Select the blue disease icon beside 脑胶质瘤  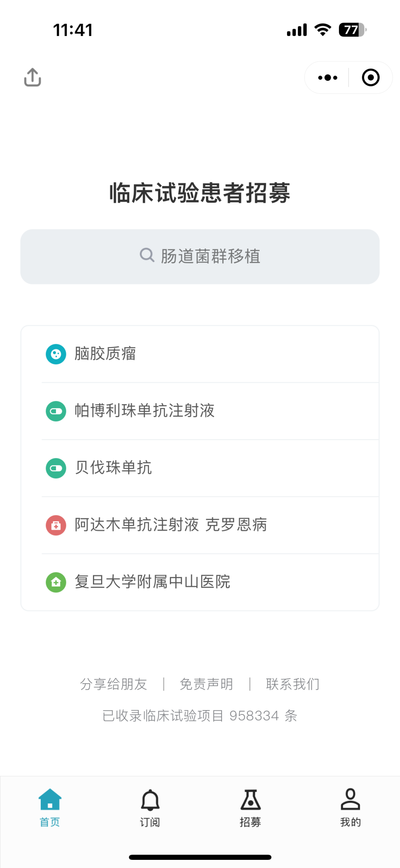[56, 354]
